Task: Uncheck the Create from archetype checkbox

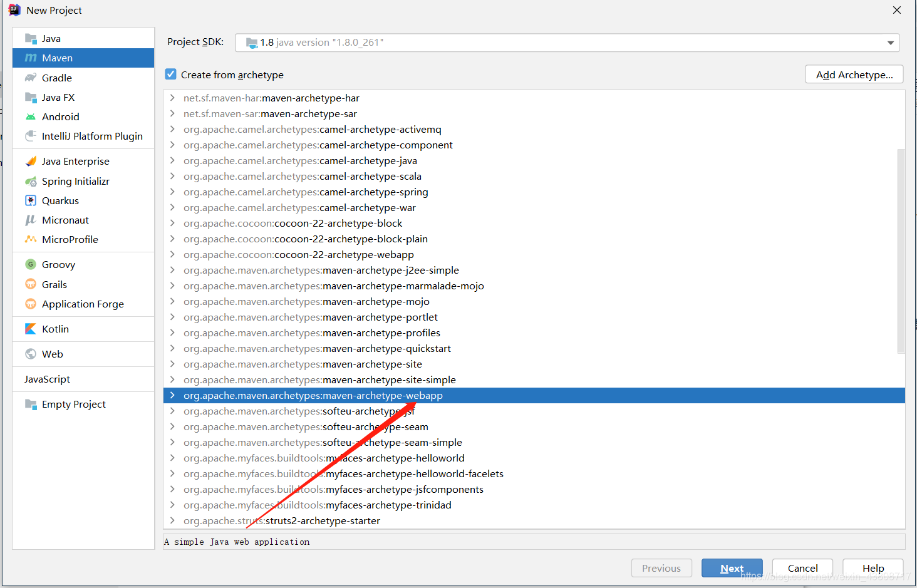Action: pos(171,75)
